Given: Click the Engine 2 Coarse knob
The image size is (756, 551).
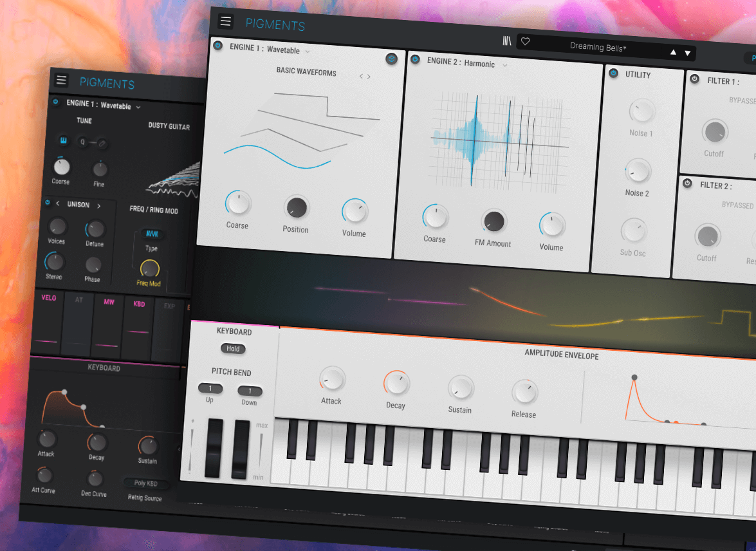Looking at the screenshot, I should pyautogui.click(x=436, y=217).
